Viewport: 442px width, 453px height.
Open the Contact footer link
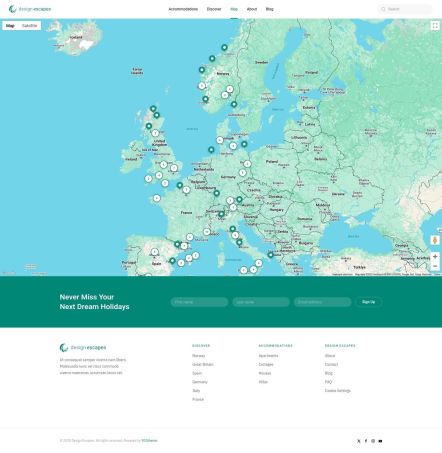331,364
